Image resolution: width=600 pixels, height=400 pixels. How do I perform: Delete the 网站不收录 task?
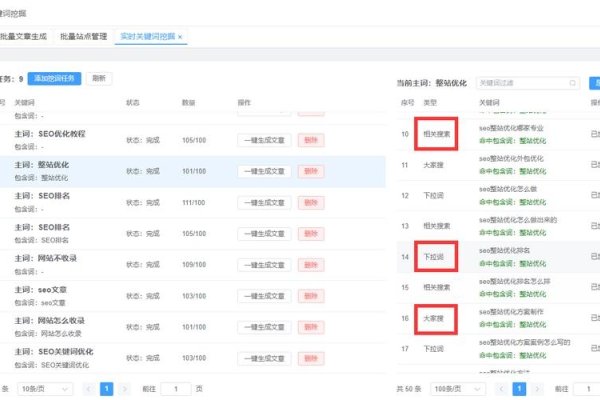[311, 265]
